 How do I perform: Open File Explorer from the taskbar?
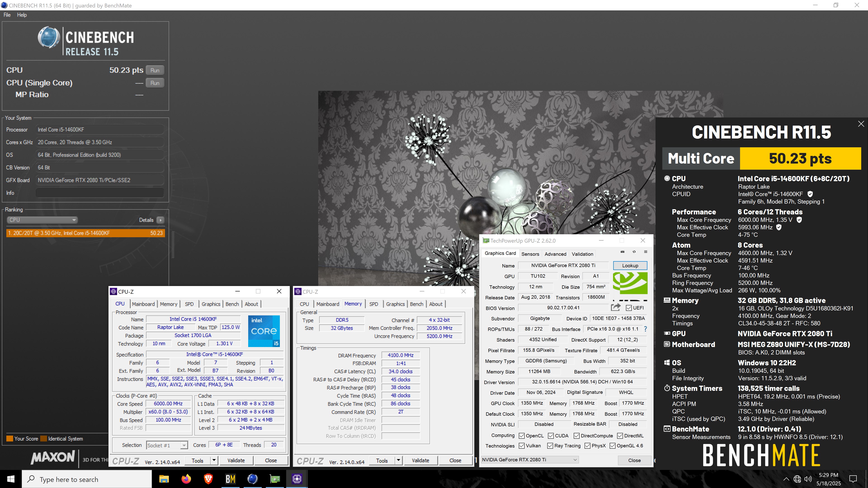[164, 479]
